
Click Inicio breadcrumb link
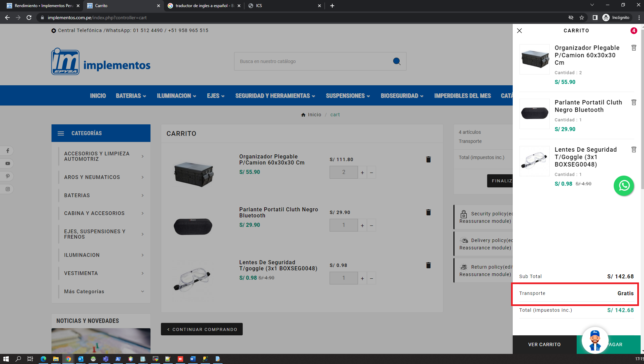pyautogui.click(x=314, y=115)
